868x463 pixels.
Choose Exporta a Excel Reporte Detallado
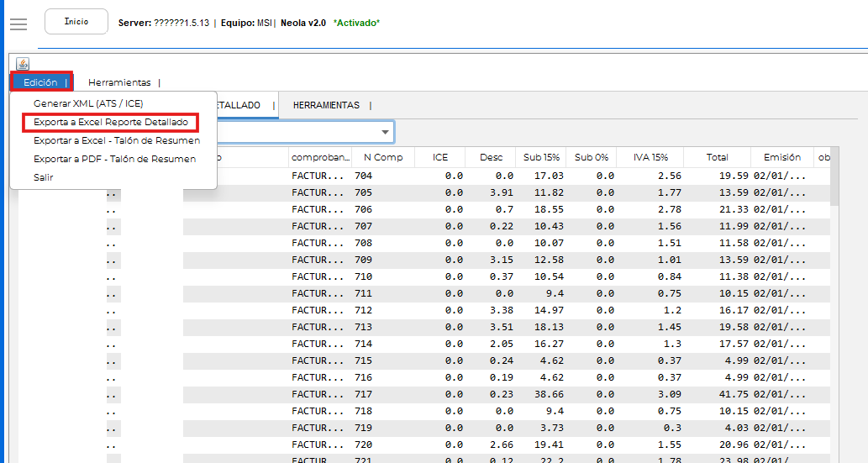coord(111,123)
